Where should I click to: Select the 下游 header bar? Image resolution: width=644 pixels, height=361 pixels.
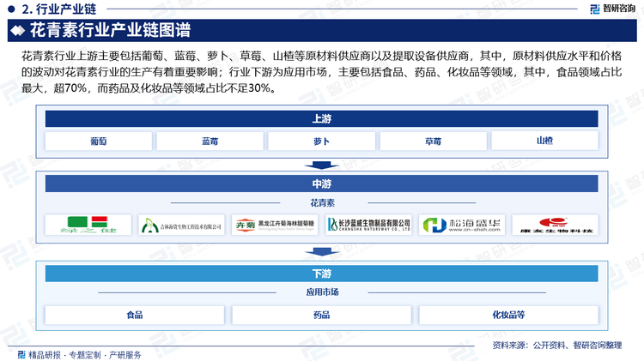click(x=322, y=274)
